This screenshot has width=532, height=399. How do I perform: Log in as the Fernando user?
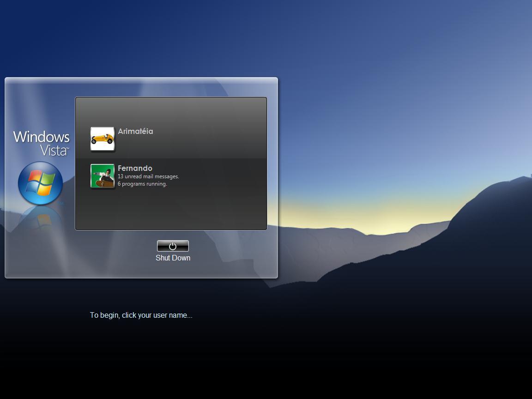pyautogui.click(x=135, y=168)
